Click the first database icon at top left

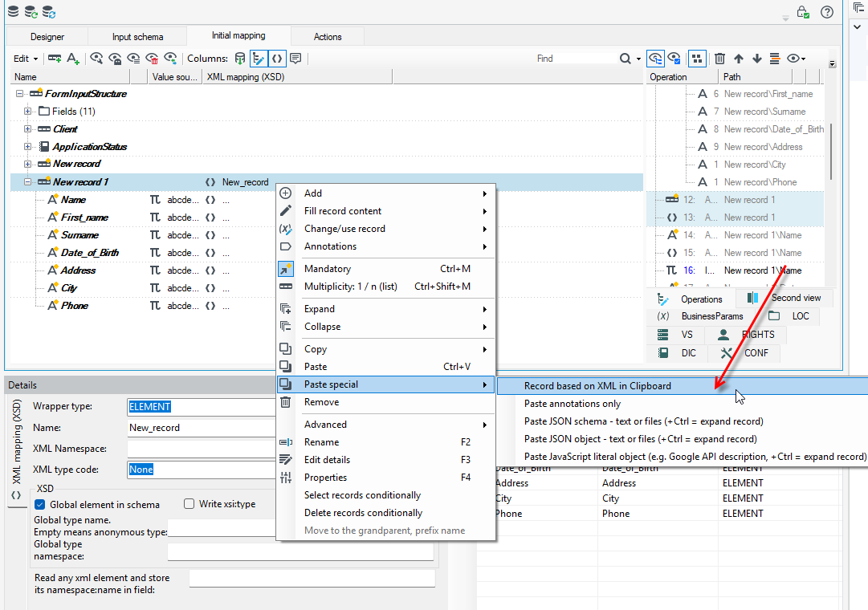pos(14,11)
